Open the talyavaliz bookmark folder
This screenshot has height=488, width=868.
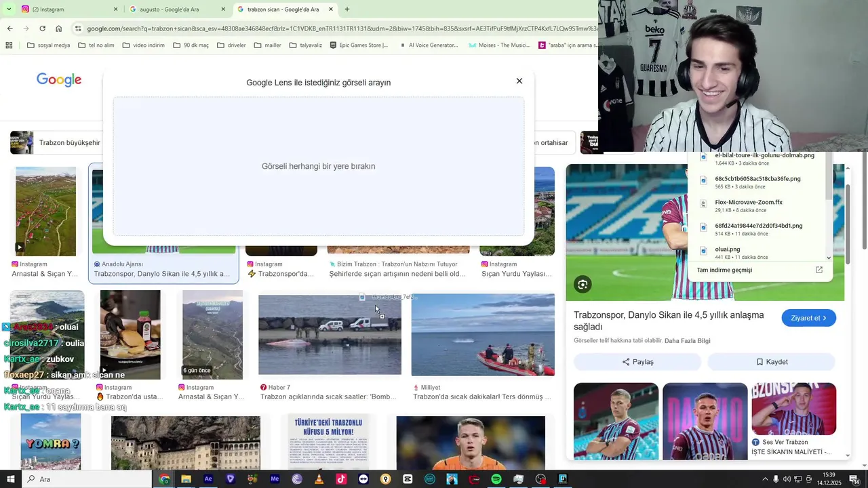(x=305, y=45)
